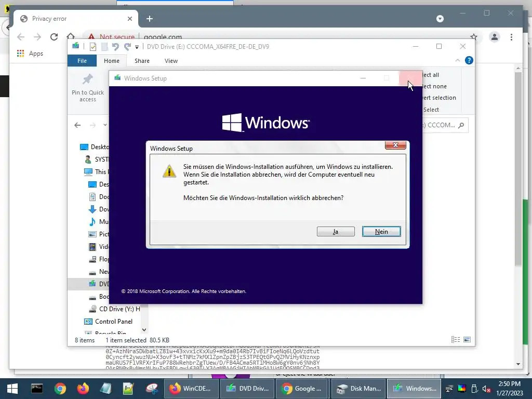Select Downloads folder tree item
This screenshot has width=532, height=399.
99,209
